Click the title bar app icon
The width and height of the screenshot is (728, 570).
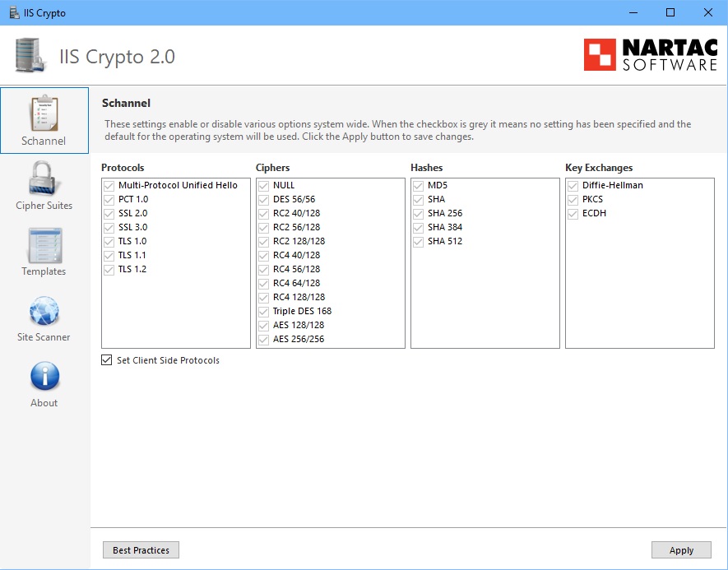(14, 12)
